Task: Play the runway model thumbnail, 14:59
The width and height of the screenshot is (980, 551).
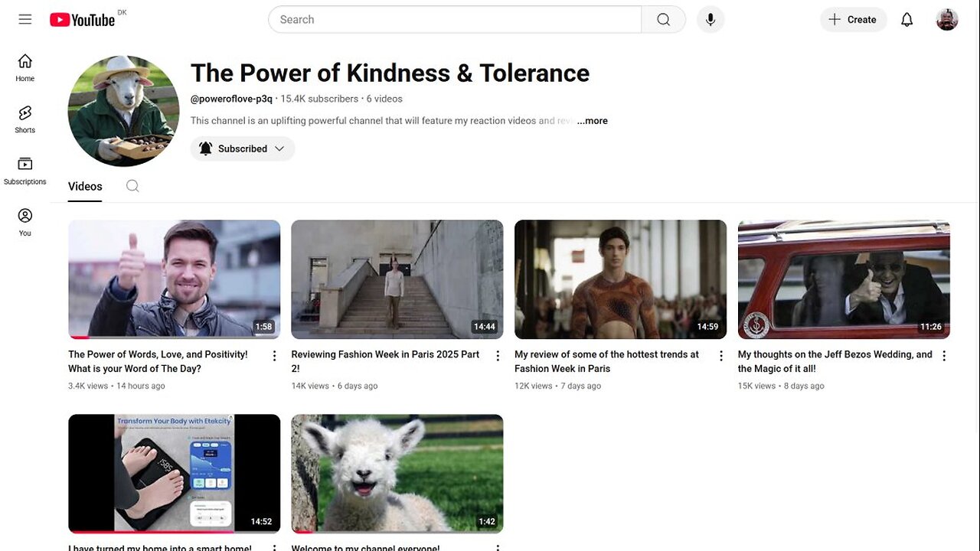Action: point(621,279)
